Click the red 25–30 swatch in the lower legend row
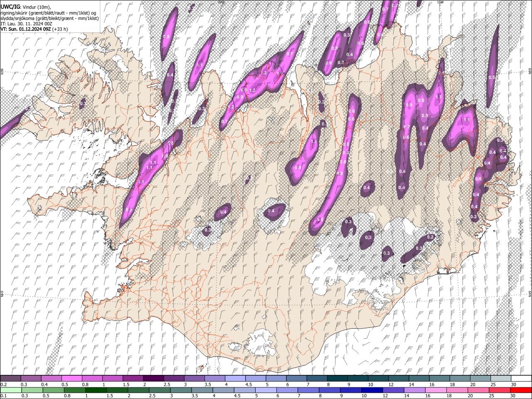 (x=500, y=390)
